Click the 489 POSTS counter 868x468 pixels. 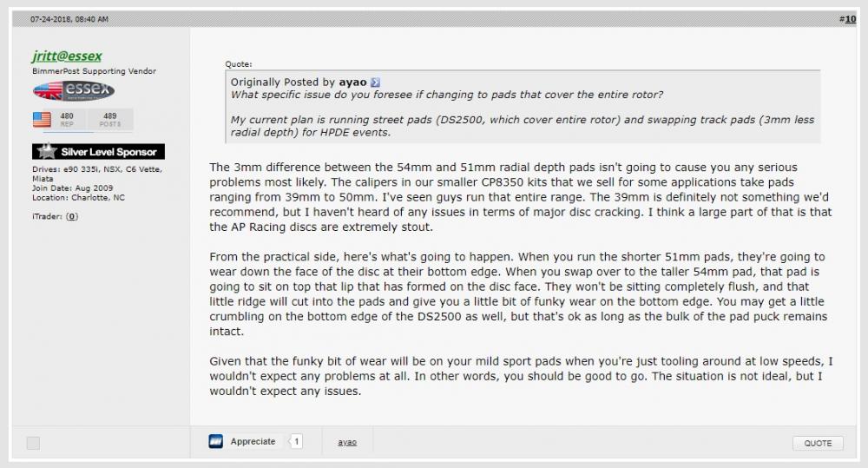(109, 119)
